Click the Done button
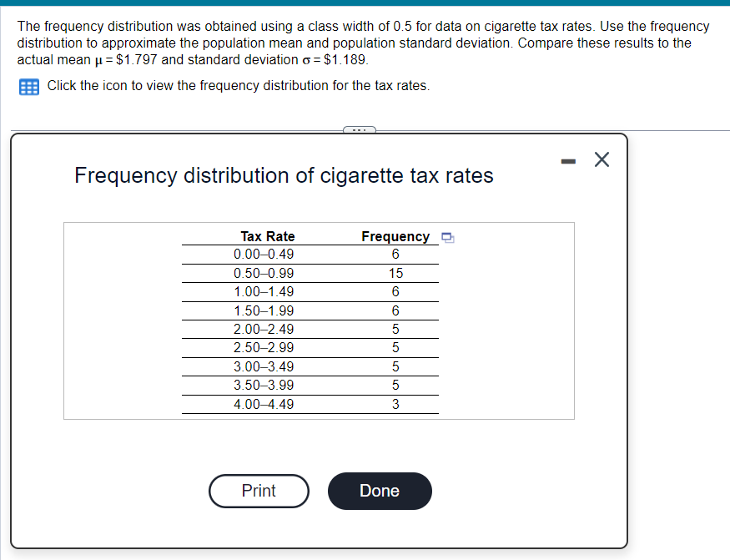 tap(380, 491)
